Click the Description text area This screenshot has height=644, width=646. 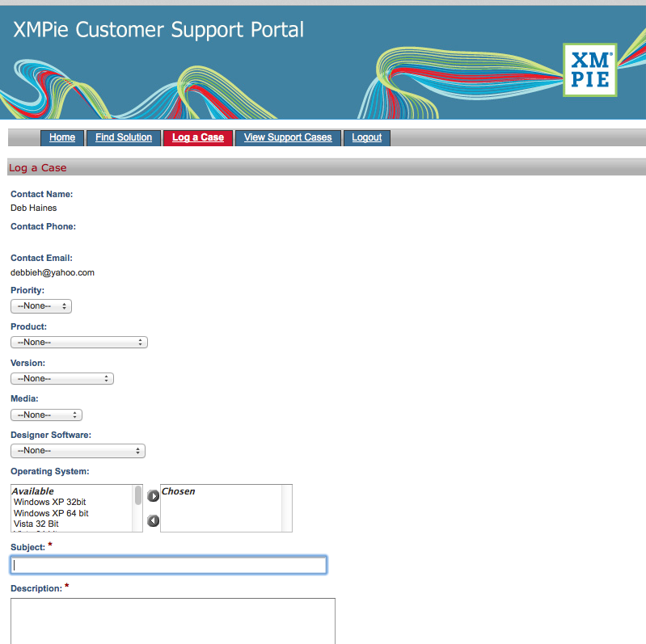173,621
